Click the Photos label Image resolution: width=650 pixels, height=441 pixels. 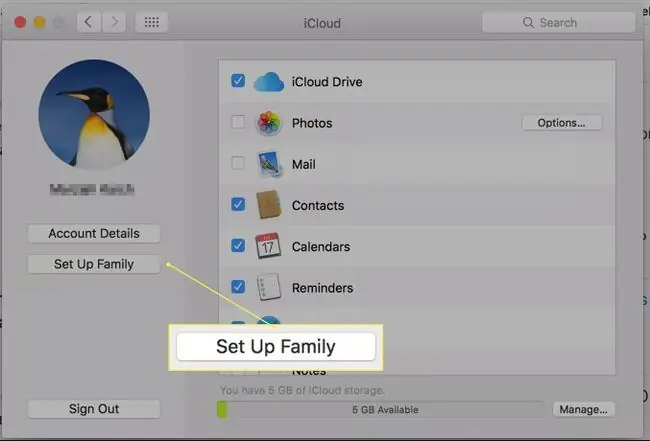tap(312, 123)
